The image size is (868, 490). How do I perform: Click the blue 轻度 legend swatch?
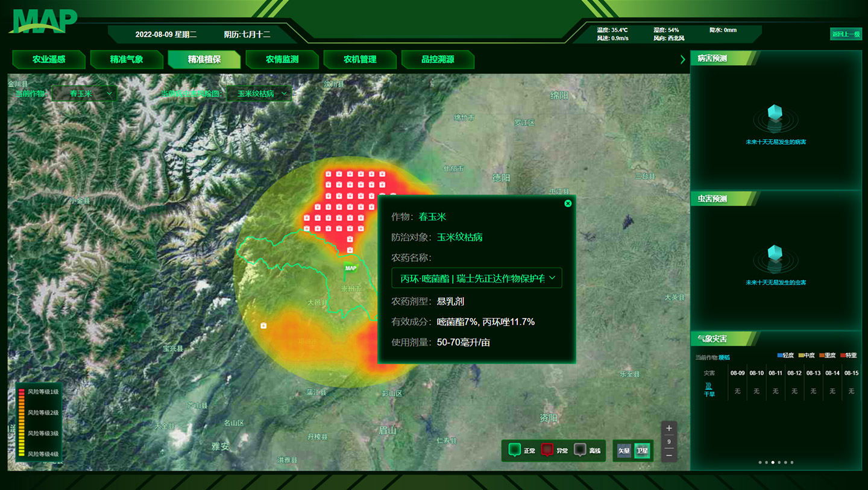tap(779, 356)
